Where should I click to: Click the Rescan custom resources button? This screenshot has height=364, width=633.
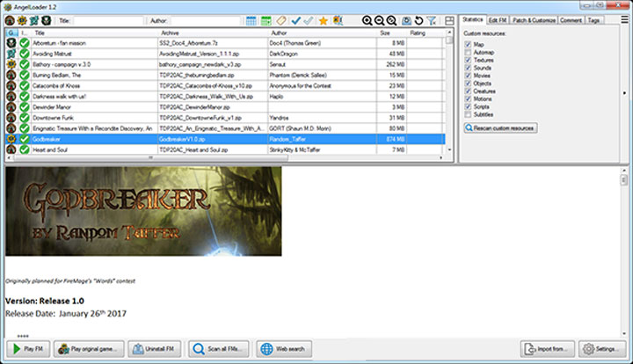tap(499, 128)
